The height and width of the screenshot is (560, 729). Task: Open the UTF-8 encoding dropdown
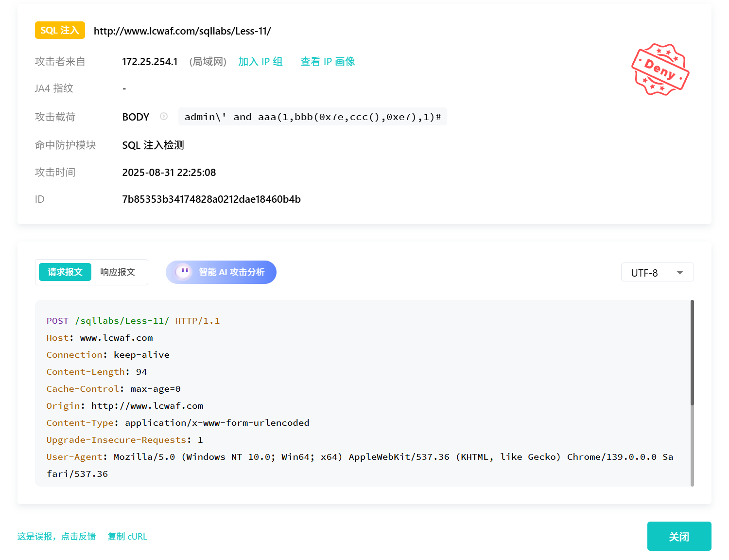click(657, 272)
